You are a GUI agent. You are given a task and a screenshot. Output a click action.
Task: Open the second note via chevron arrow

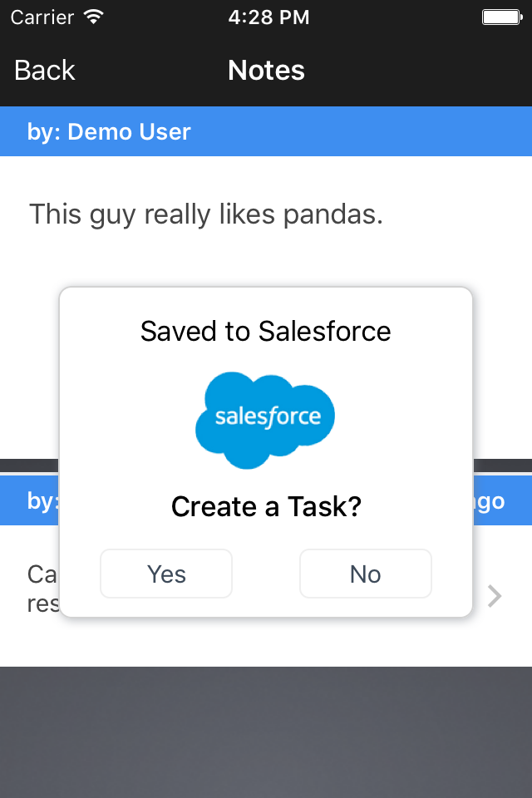point(495,596)
